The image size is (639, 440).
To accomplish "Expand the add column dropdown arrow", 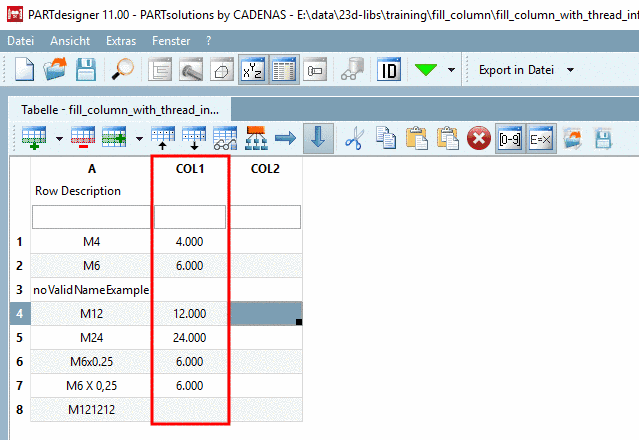I will click(139, 139).
